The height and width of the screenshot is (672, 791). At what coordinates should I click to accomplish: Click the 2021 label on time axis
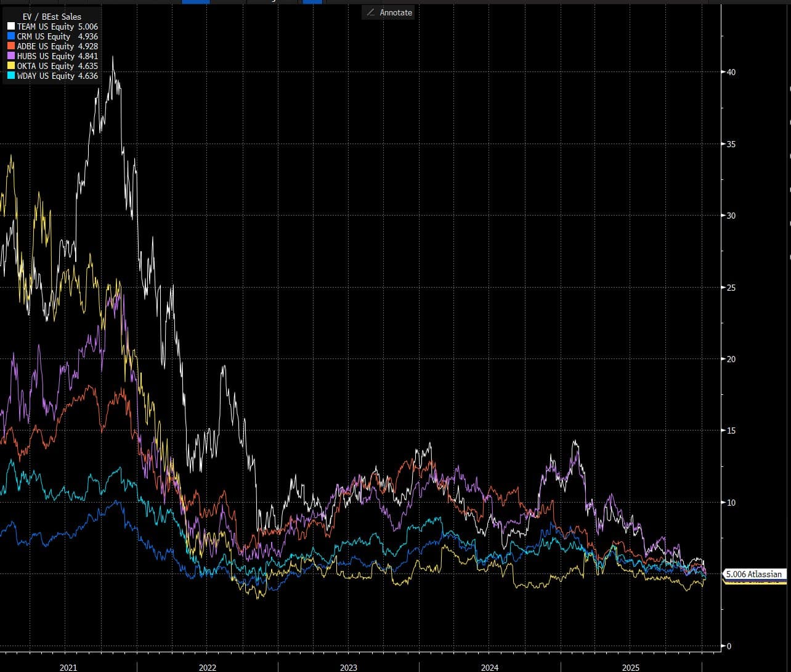click(x=68, y=668)
